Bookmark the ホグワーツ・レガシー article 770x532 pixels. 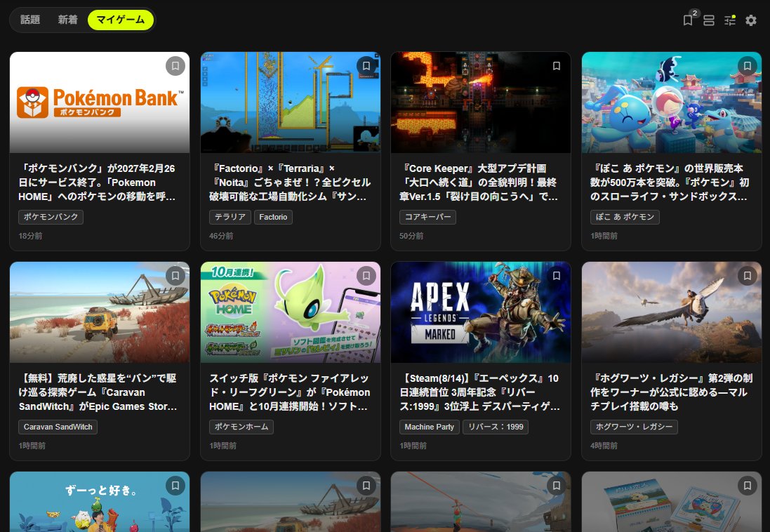pyautogui.click(x=748, y=276)
